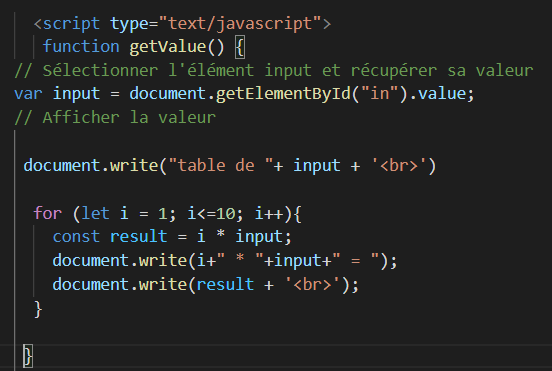Click the Afficher la valeur comment

click(115, 117)
